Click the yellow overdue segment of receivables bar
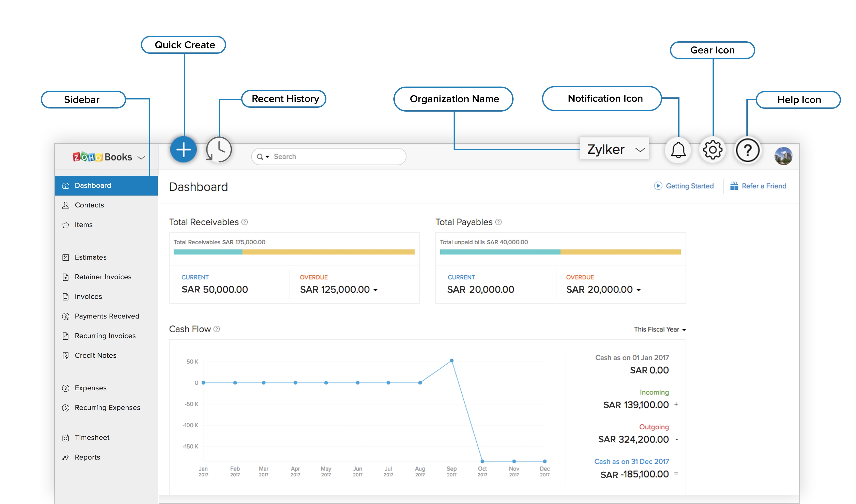 tap(328, 252)
